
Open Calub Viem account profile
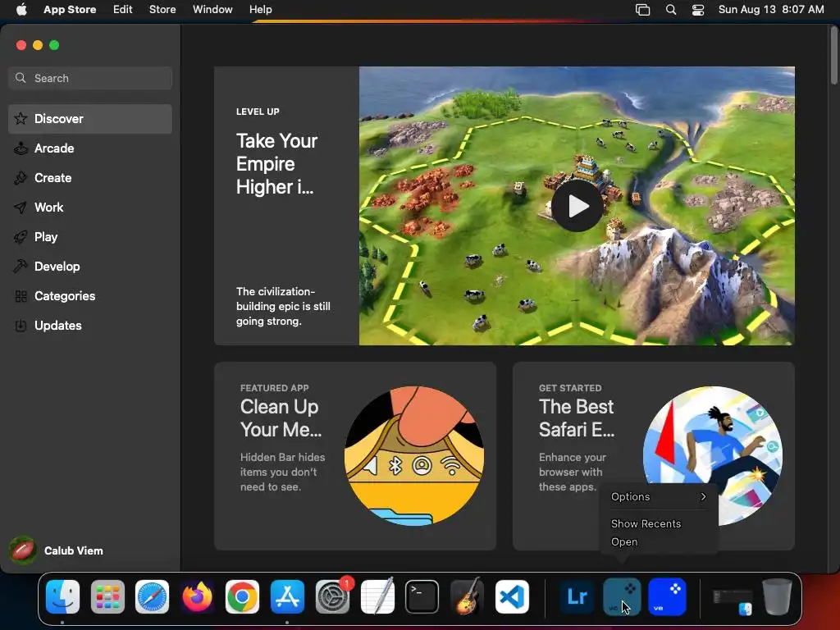coord(57,550)
